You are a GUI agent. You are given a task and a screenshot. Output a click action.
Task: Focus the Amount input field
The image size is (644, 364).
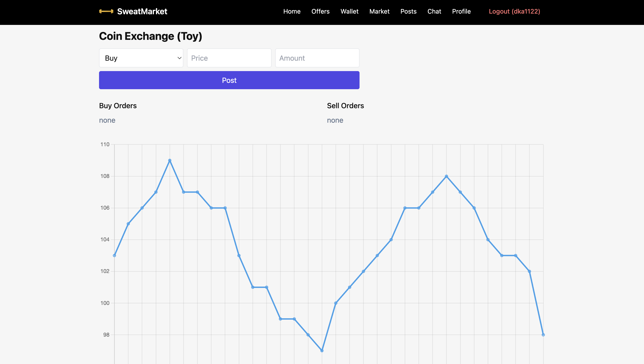[317, 58]
